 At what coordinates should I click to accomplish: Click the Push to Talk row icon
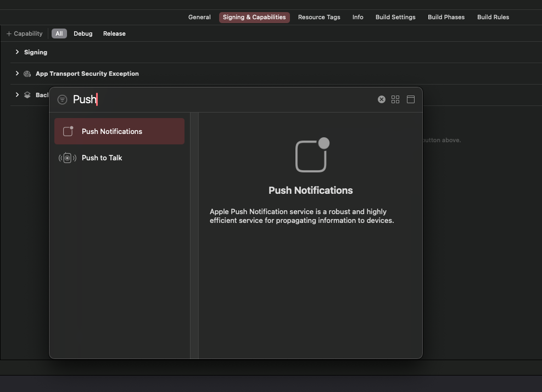coord(68,158)
